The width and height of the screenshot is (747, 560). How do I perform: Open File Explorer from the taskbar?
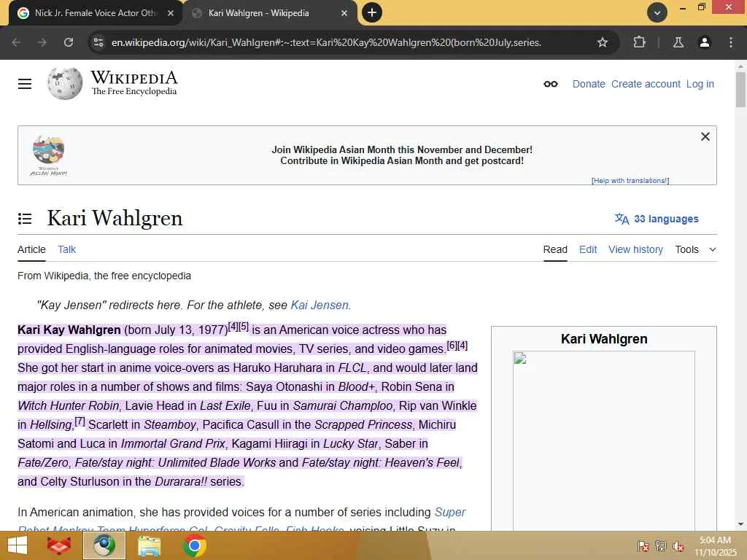pyautogui.click(x=149, y=545)
